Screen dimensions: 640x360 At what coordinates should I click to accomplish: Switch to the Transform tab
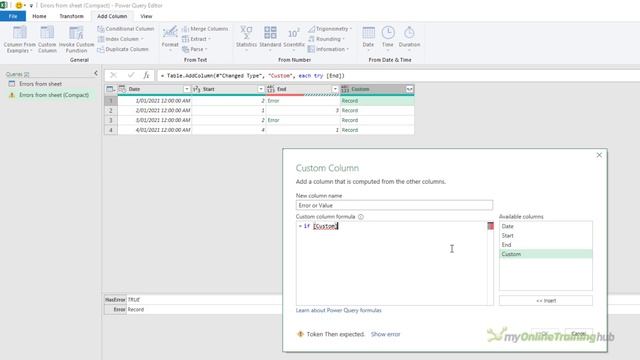coord(71,16)
